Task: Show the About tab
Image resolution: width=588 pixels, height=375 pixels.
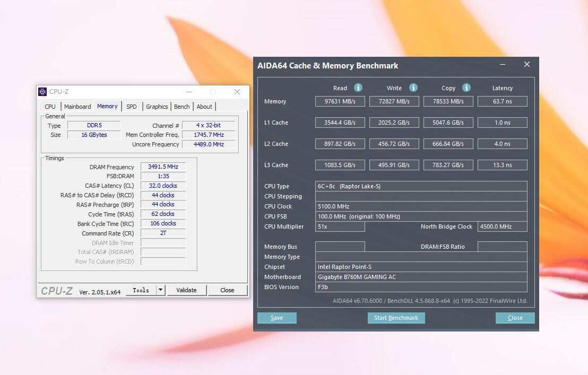Action: [x=204, y=107]
